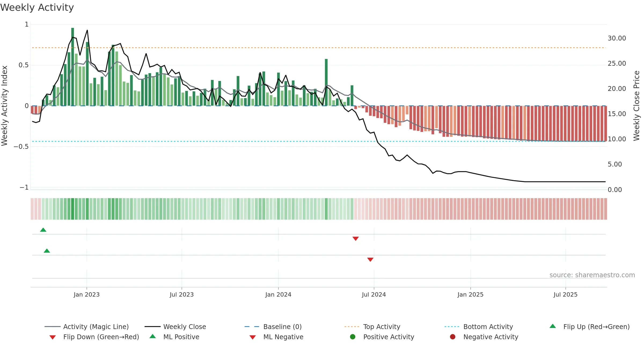Click the Jan 2024 axis label

click(x=278, y=294)
